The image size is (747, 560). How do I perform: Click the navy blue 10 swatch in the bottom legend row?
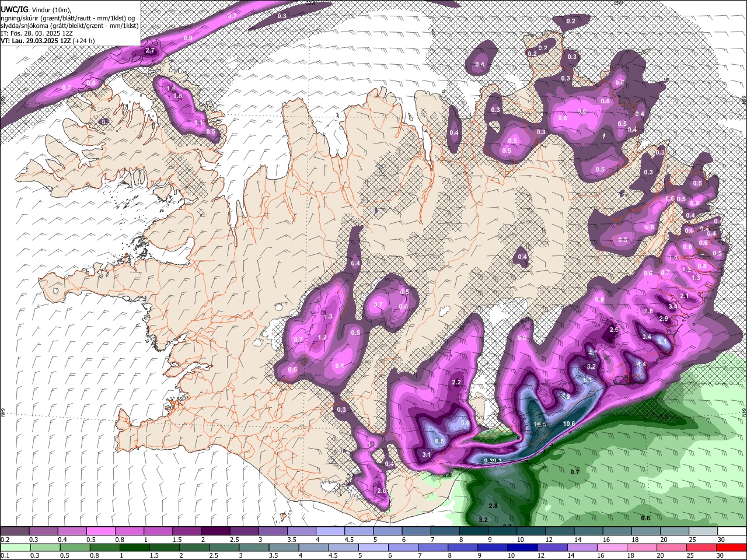(x=522, y=547)
